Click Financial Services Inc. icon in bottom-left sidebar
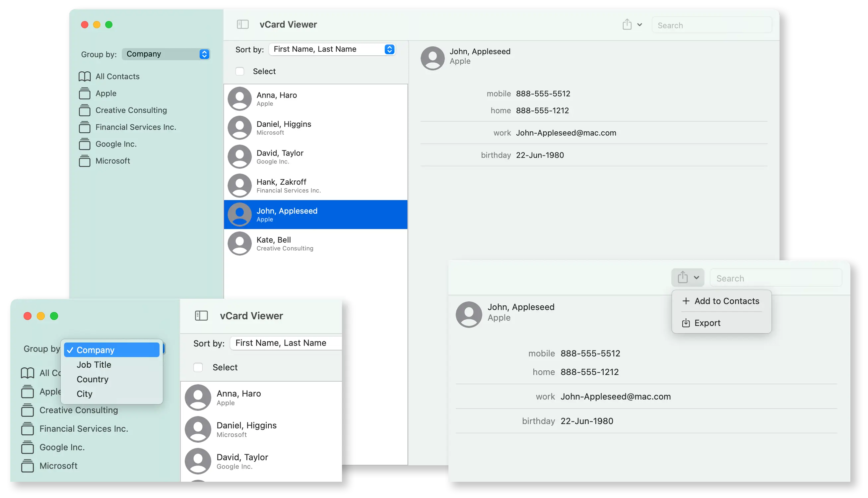Viewport: 868px width, 498px height. [28, 429]
